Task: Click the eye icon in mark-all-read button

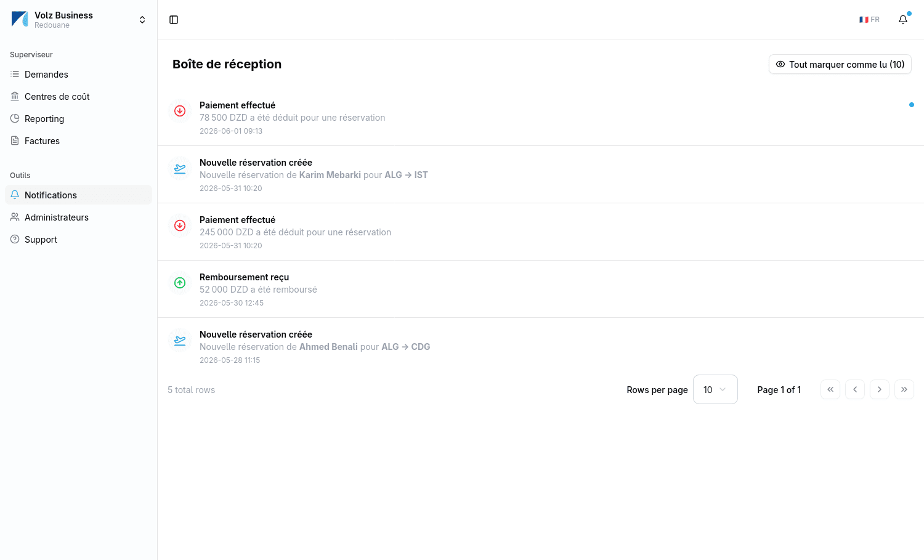Action: [780, 64]
